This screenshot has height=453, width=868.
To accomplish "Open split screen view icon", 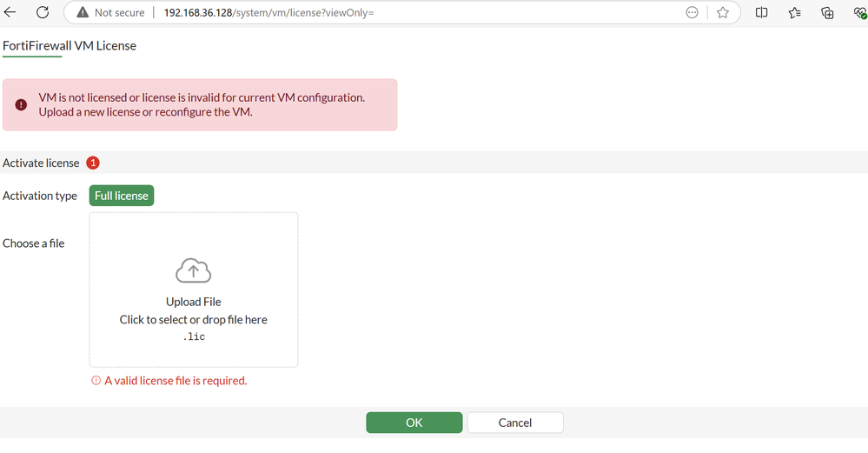I will pos(762,12).
